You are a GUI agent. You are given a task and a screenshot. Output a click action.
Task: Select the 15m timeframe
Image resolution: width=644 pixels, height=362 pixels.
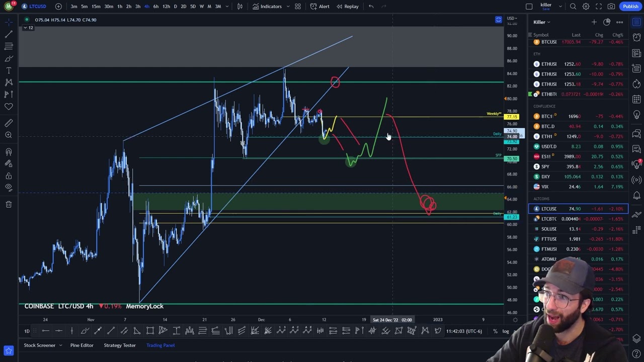click(x=96, y=7)
